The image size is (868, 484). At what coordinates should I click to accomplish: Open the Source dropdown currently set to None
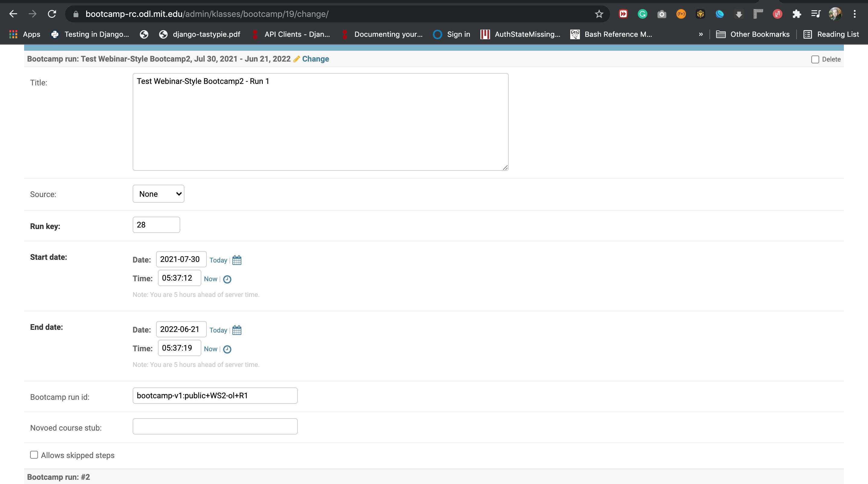(x=158, y=194)
